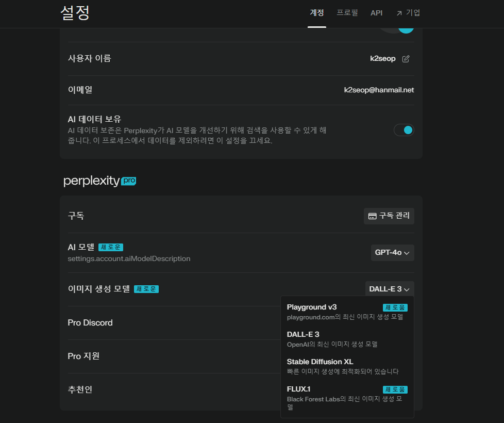Screen dimensions: 504x423
Task: Open the GPT-4o AI model dropdown
Action: [x=392, y=253]
